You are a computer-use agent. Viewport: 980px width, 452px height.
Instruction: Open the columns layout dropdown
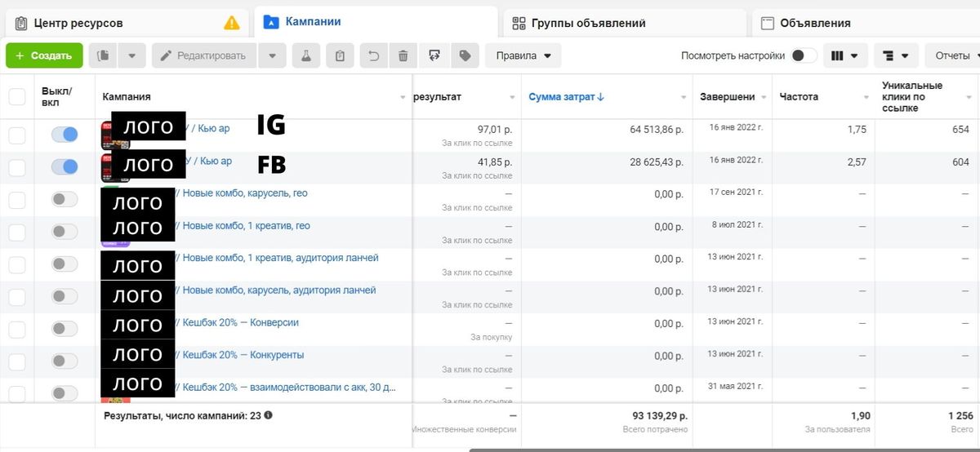coord(845,55)
